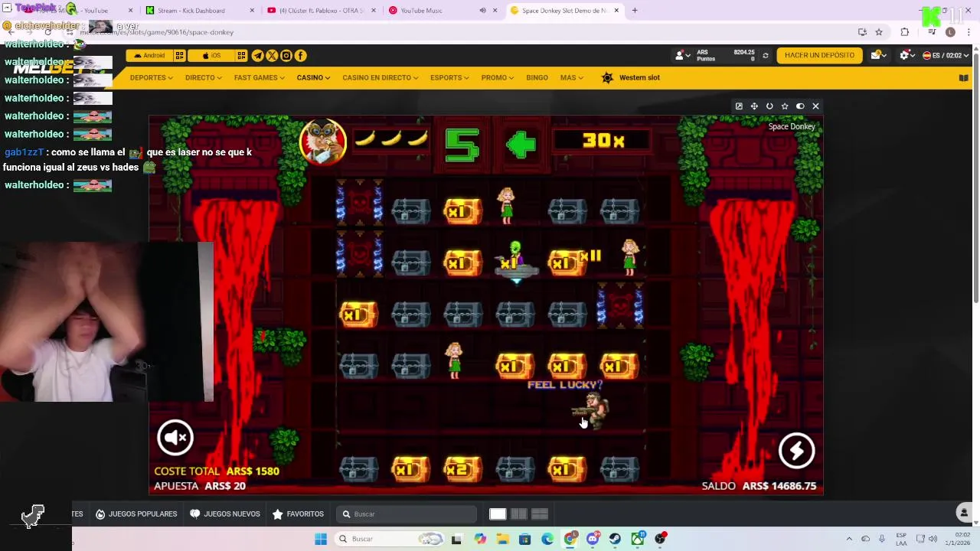Expand the ES language and time selector
Image resolution: width=980 pixels, height=551 pixels.
click(946, 55)
